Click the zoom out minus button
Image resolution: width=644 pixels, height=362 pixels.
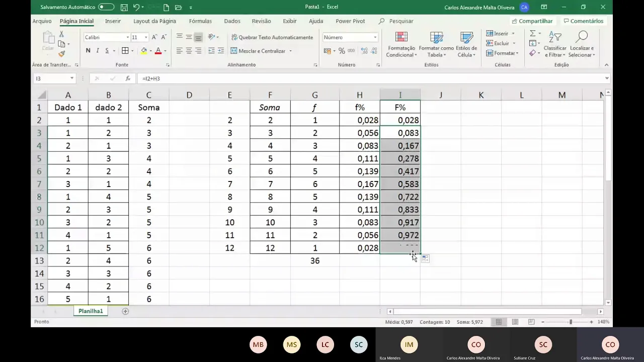coord(543,322)
